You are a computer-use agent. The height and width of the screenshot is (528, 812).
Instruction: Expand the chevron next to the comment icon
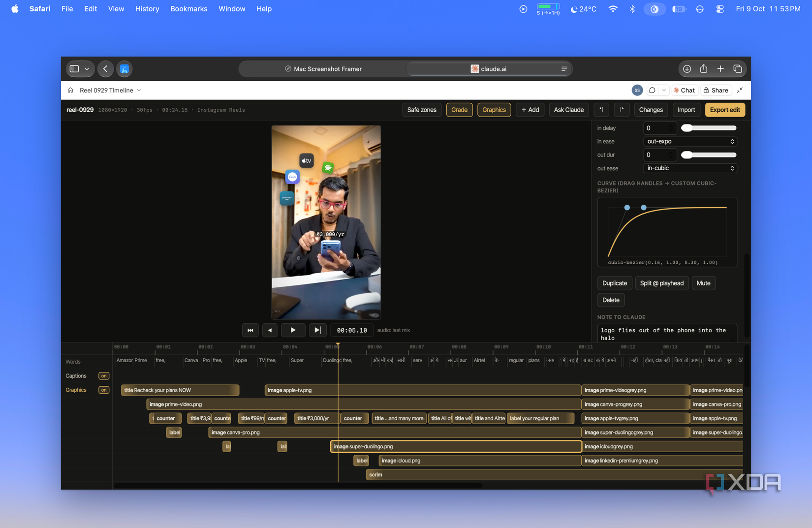[664, 90]
